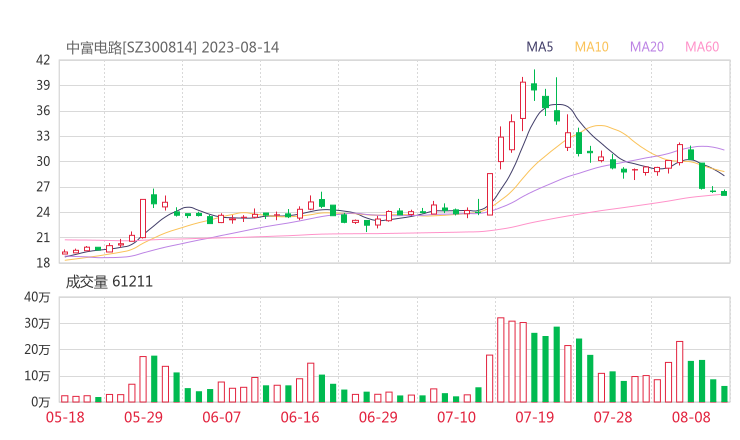Image resolution: width=740 pixels, height=440 pixels.
Task: Click the price axis value 21
Action: pos(43,238)
